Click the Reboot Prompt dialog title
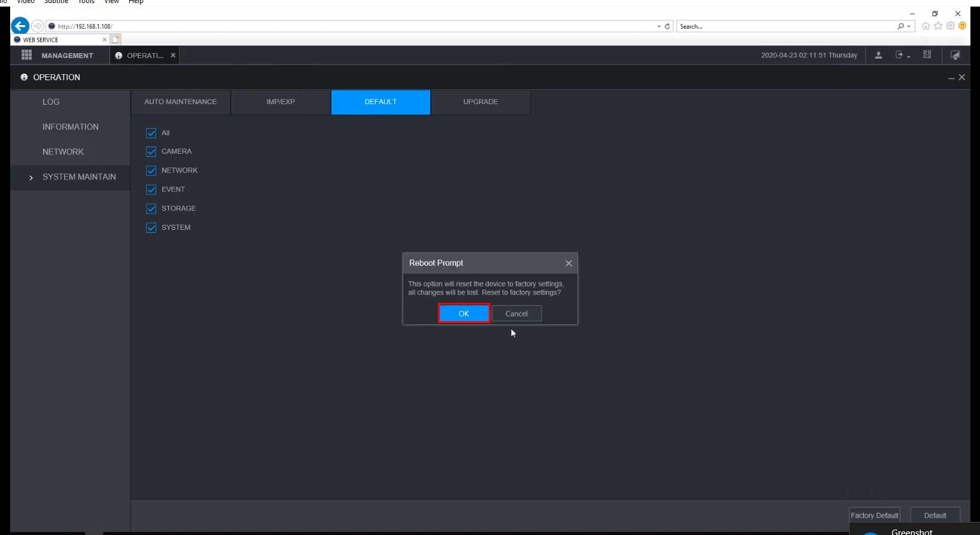 (436, 263)
